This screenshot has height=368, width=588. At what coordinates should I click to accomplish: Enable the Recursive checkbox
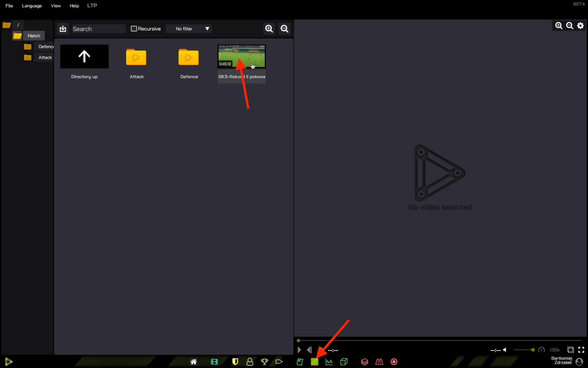click(134, 29)
